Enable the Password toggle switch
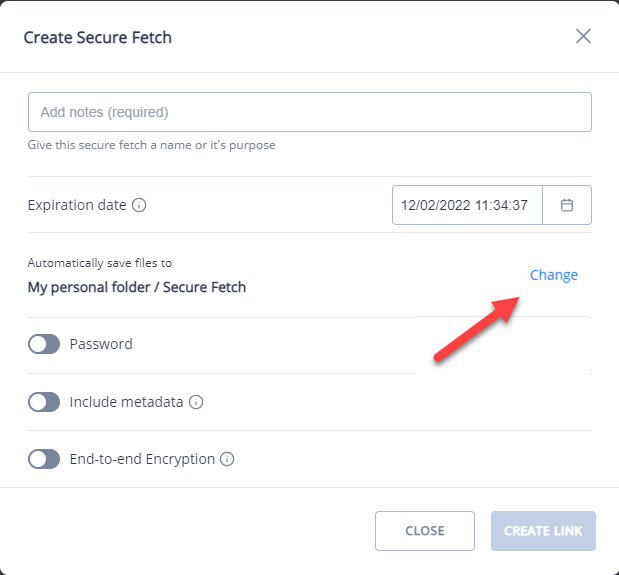The image size is (619, 575). (x=44, y=344)
